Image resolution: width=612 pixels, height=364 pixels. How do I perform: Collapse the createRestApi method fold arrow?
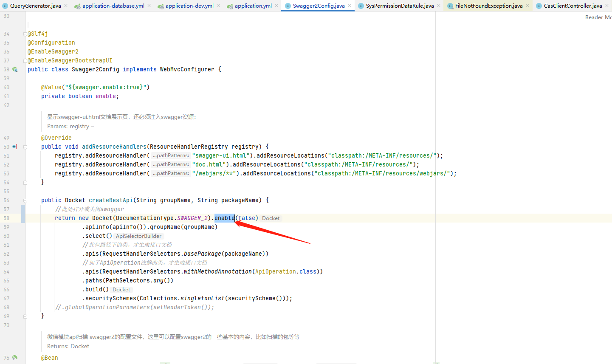click(25, 200)
